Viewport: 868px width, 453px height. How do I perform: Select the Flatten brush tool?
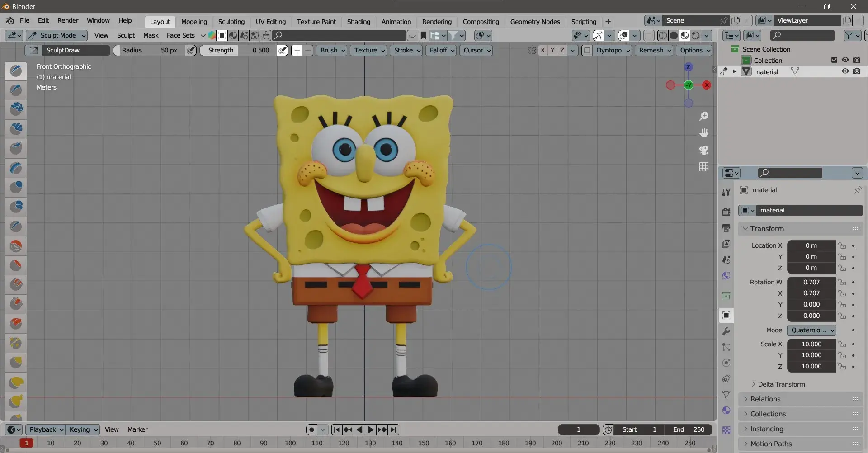coord(16,265)
